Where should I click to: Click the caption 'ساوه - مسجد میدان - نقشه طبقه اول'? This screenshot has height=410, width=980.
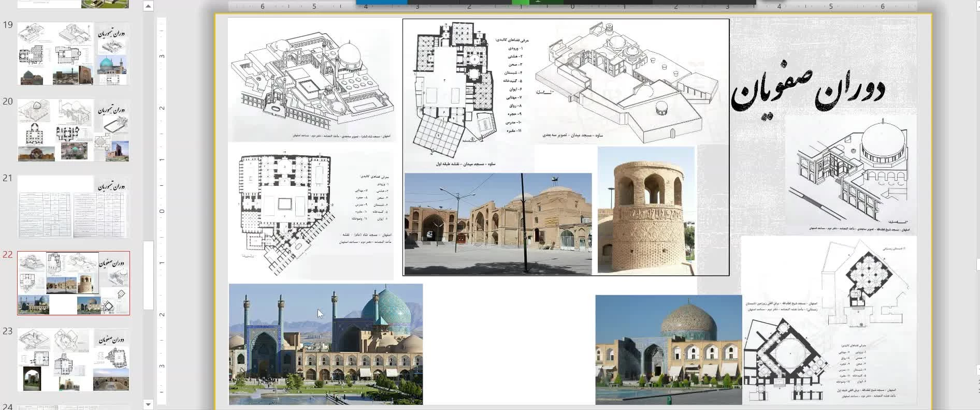coord(466,164)
